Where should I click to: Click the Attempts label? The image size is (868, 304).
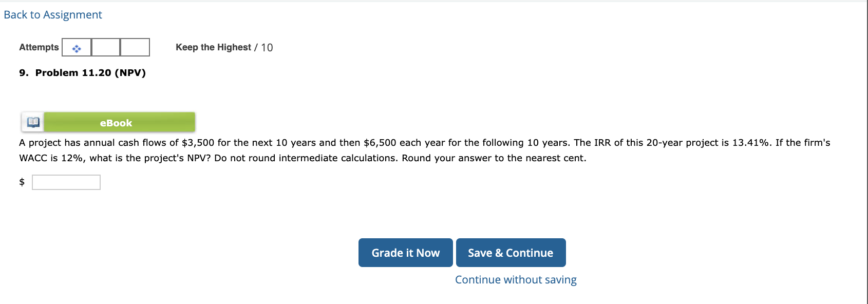tap(38, 47)
